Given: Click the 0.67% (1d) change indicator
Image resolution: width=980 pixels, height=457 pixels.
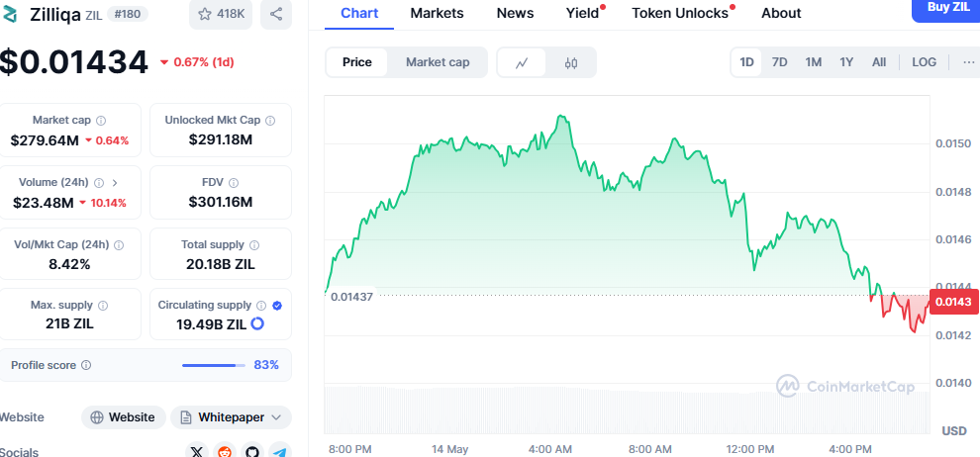Looking at the screenshot, I should 197,62.
